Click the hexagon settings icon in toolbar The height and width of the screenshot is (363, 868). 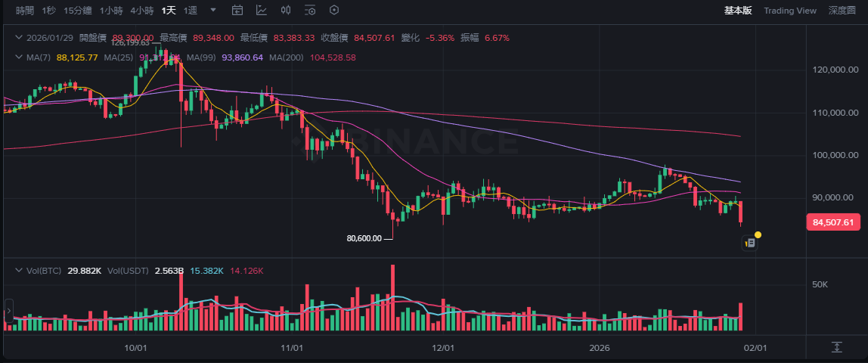pyautogui.click(x=334, y=11)
